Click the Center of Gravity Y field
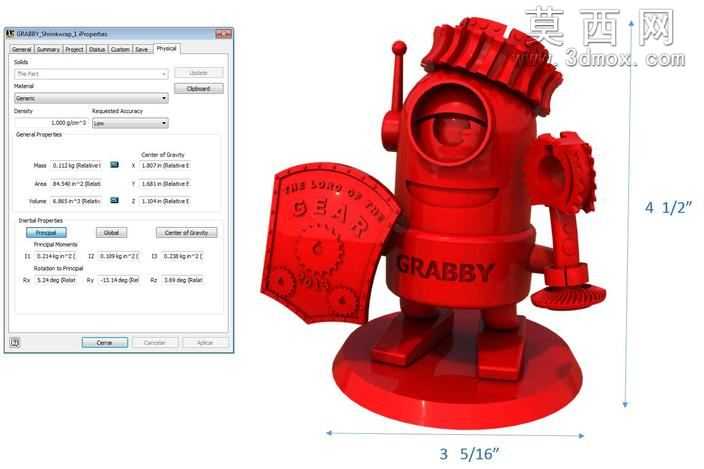The width and height of the screenshot is (704, 469). click(165, 184)
